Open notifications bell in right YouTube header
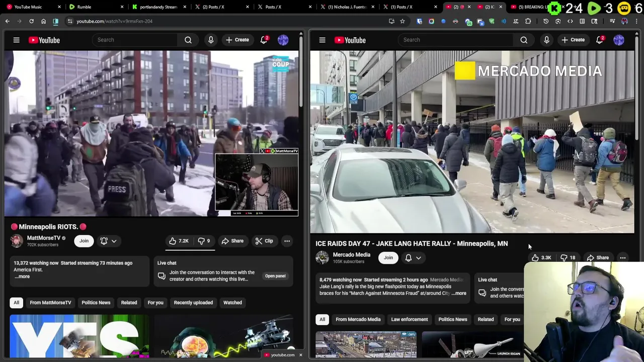 (x=600, y=40)
